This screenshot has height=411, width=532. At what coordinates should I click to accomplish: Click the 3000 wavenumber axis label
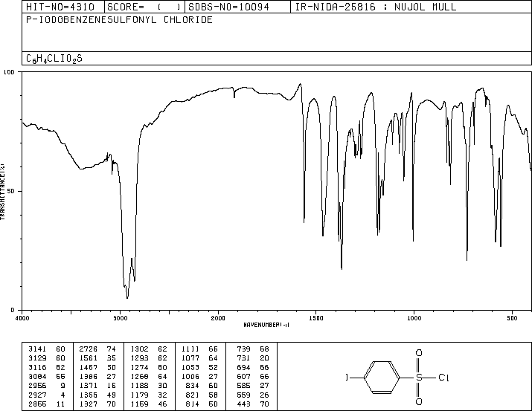tap(120, 318)
